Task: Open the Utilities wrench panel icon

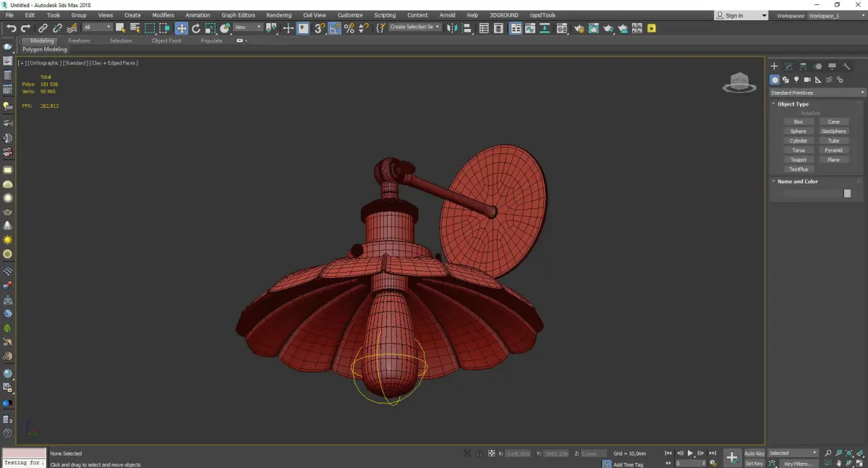Action: pyautogui.click(x=846, y=67)
